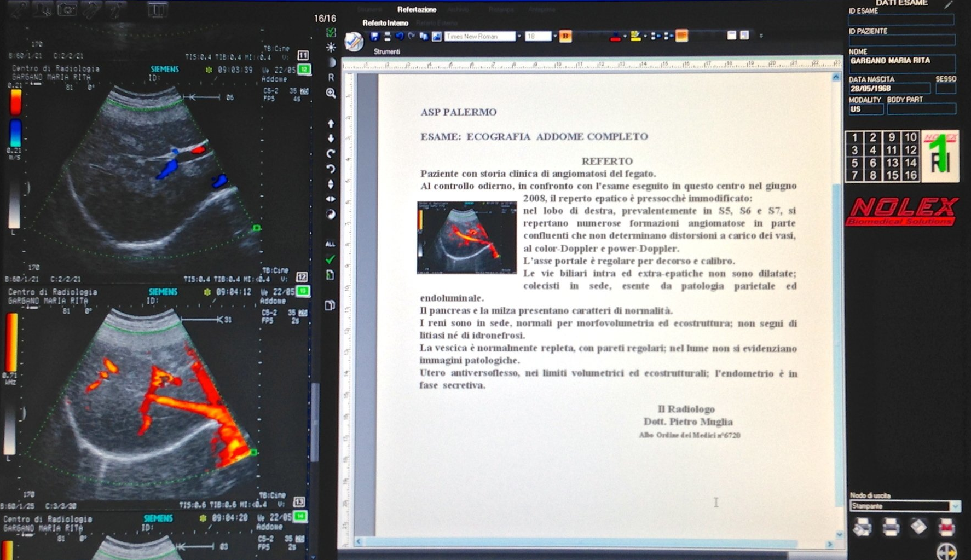
Task: Click the save report floppy icon
Action: [374, 36]
